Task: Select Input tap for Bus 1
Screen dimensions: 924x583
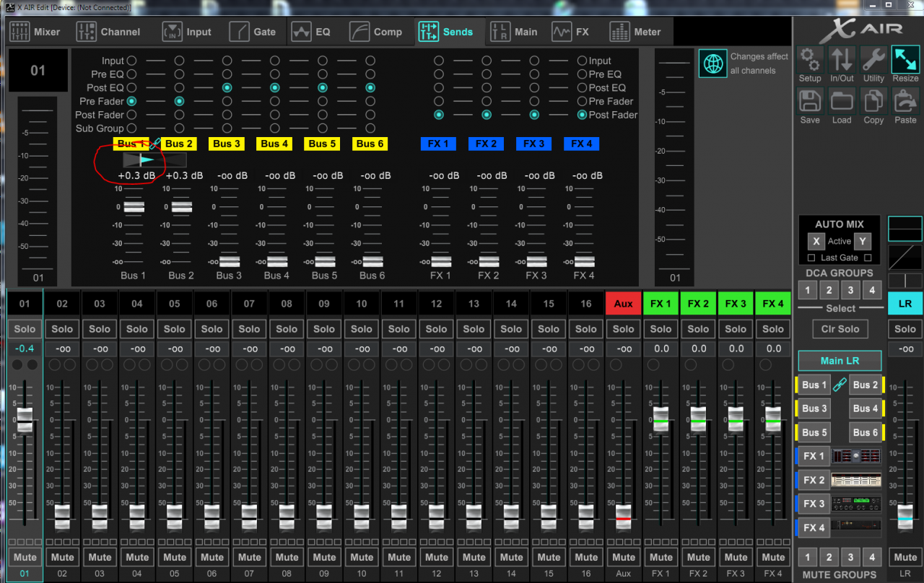Action: pyautogui.click(x=131, y=61)
